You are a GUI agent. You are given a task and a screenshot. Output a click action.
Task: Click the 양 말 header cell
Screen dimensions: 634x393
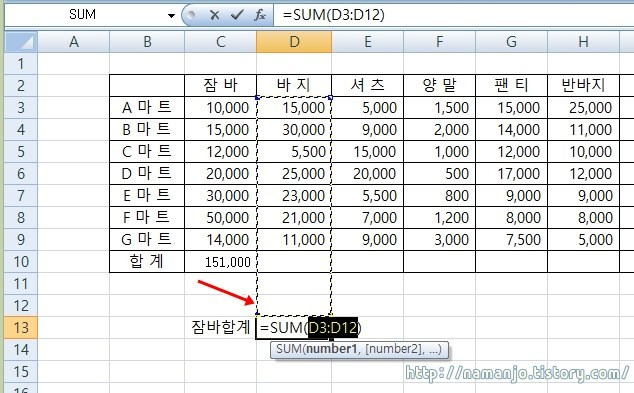[440, 85]
